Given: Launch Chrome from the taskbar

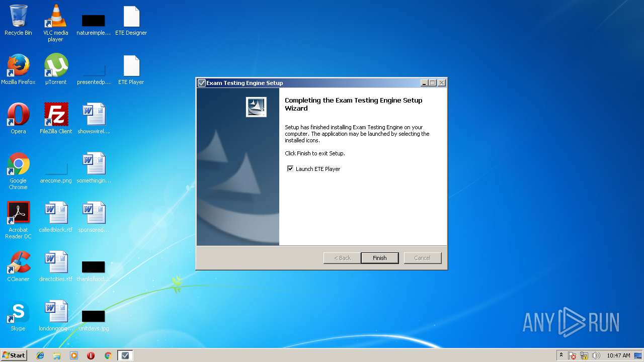Looking at the screenshot, I should coord(108,355).
